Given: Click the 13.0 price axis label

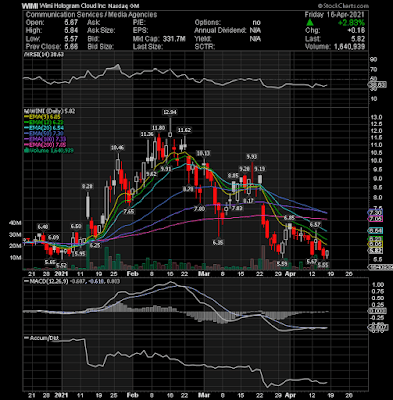Looking at the screenshot, I should (x=376, y=118).
